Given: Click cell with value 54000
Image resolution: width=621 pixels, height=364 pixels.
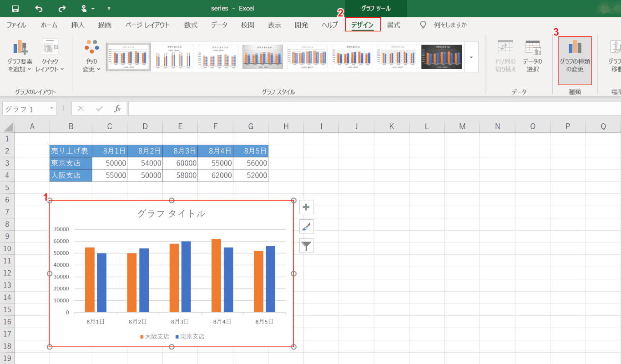Looking at the screenshot, I should coord(145,163).
